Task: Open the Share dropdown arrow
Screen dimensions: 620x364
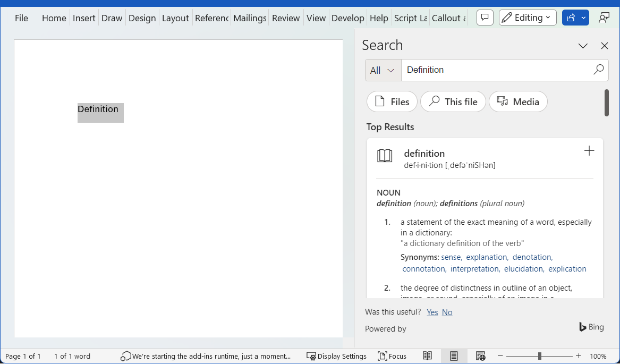Action: pos(584,18)
